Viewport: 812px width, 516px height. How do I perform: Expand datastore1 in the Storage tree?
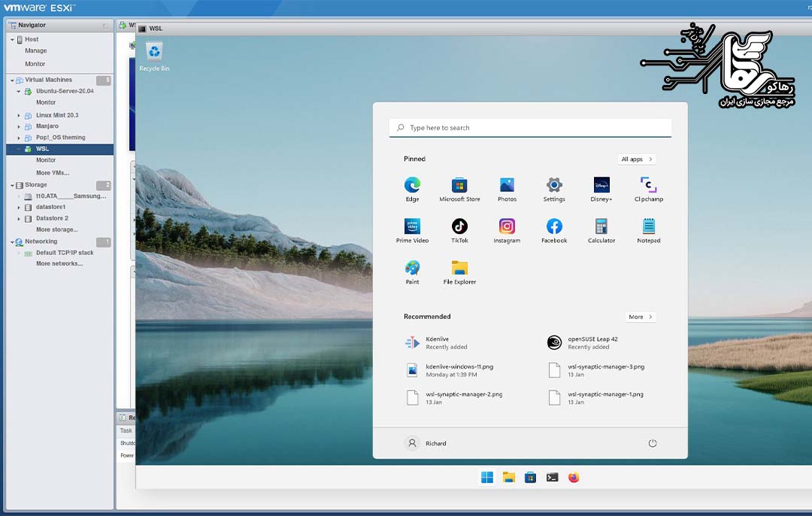click(x=19, y=207)
